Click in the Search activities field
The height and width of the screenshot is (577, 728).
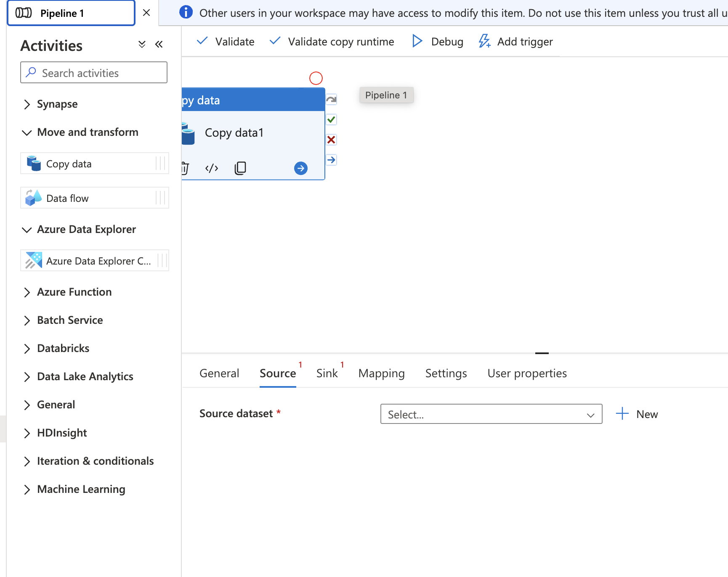pyautogui.click(x=94, y=73)
